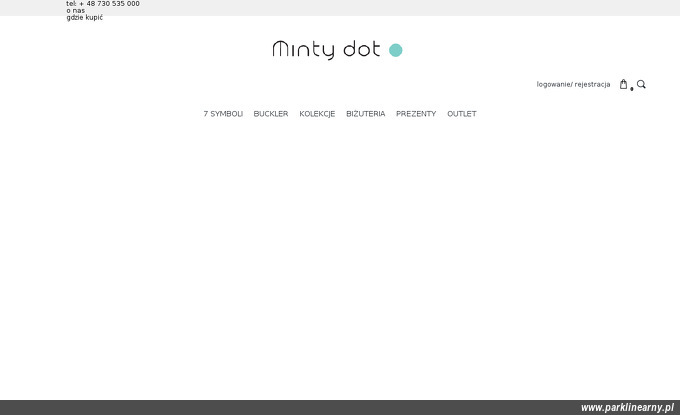680x415 pixels.
Task: Open the 7 SYMBOLI menu
Action: [223, 114]
